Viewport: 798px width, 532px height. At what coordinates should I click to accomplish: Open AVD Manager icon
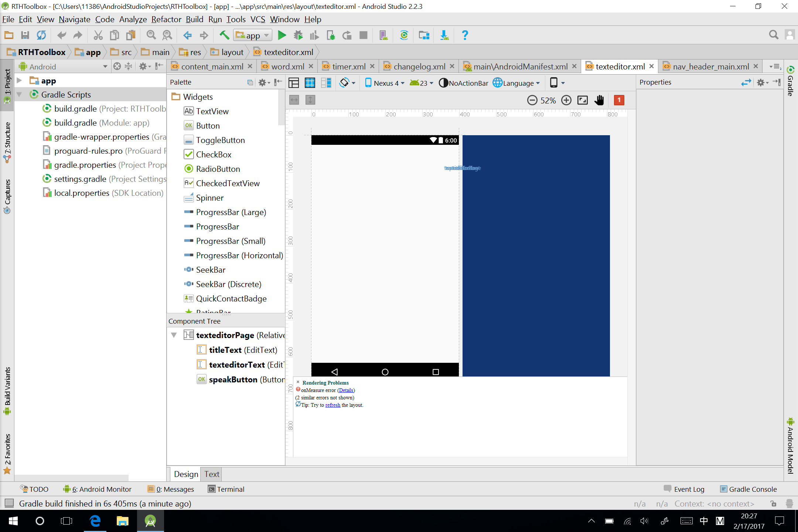[384, 35]
